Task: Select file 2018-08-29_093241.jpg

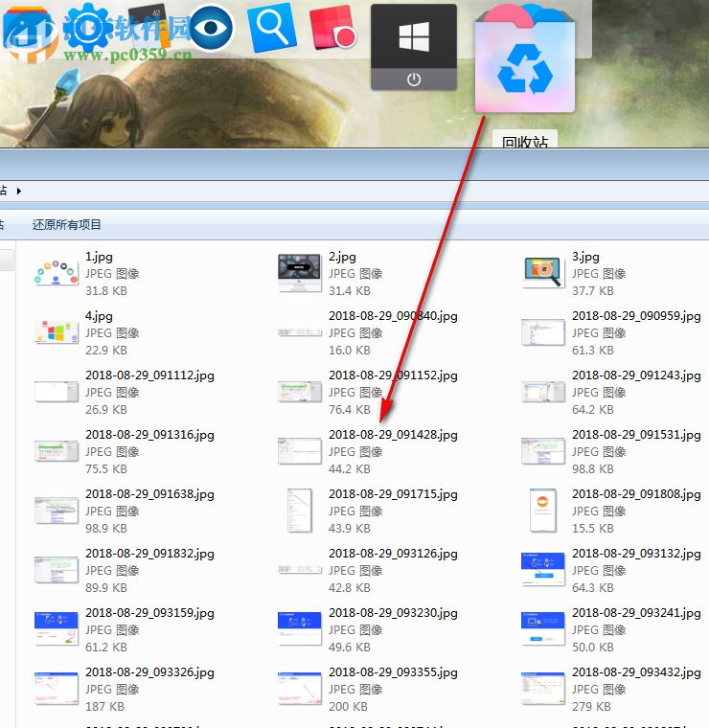Action: coord(611,629)
